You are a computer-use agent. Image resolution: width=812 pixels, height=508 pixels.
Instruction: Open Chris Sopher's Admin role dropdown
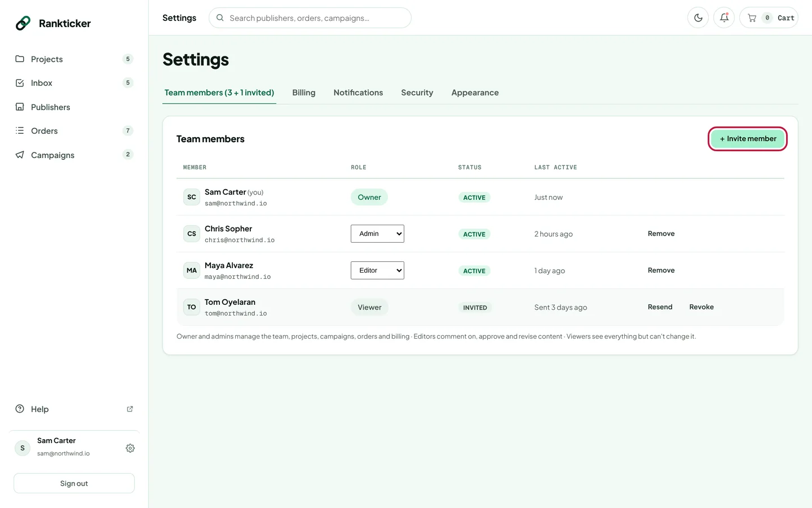(377, 234)
